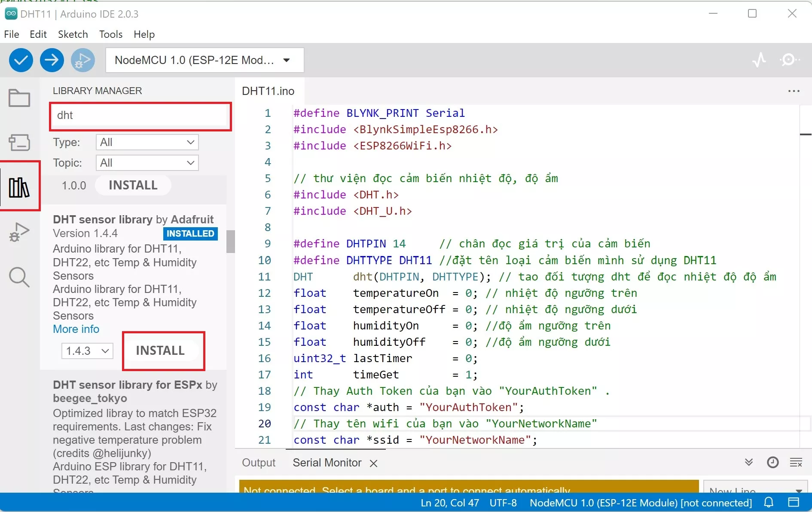Click line number 17 in the gutter
The image size is (812, 512).
tap(264, 375)
